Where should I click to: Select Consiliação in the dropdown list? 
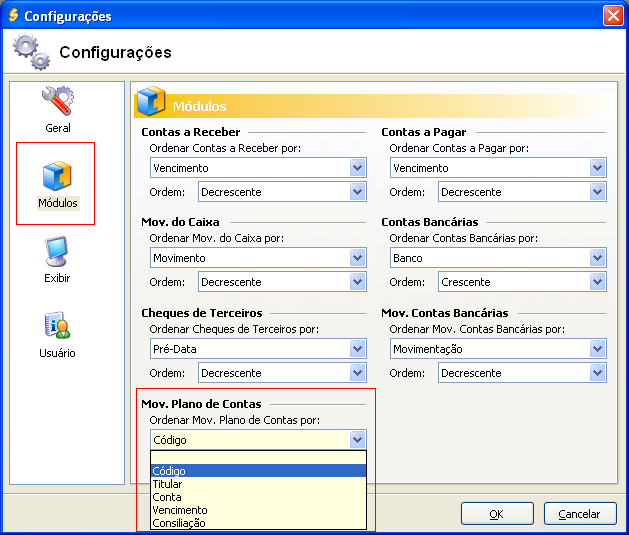point(258,523)
